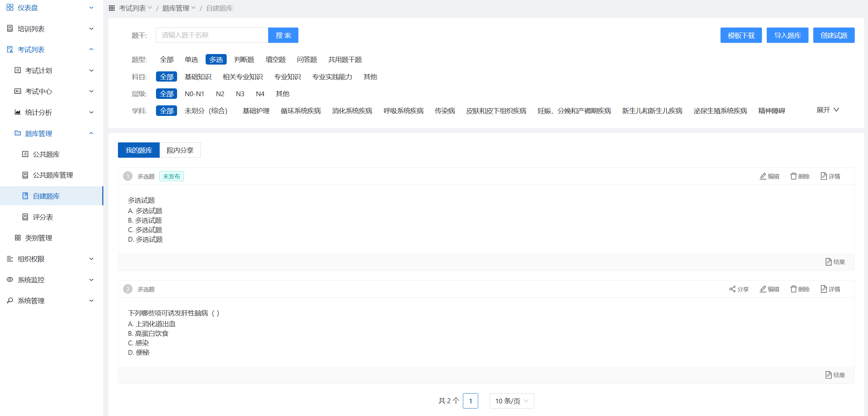
Task: Switch to In-hospital Sharing tab
Action: [x=180, y=150]
